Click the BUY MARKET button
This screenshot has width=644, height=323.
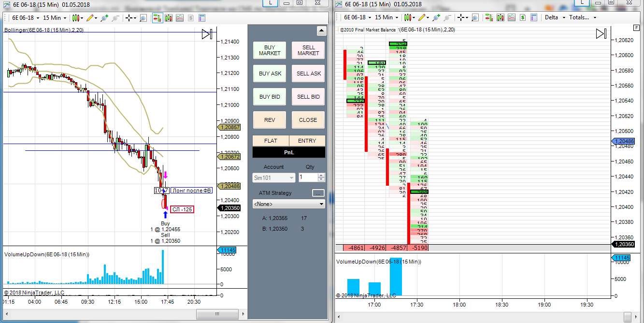click(270, 50)
